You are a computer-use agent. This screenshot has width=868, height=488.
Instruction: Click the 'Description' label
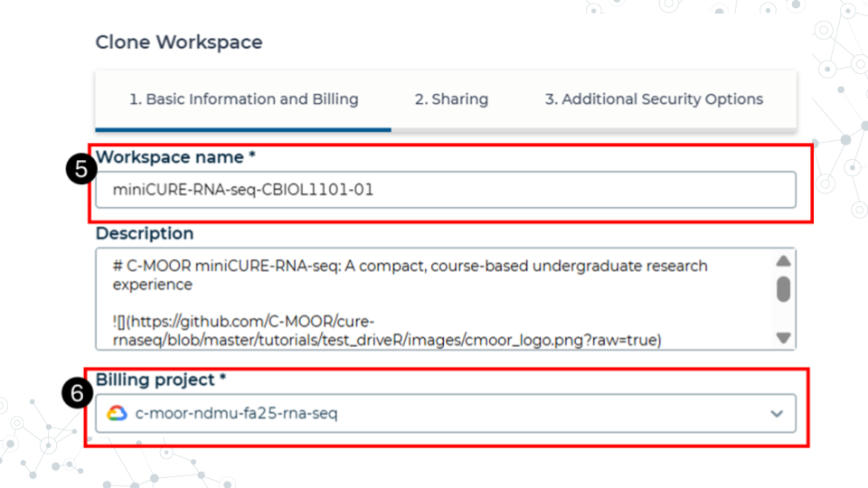coord(145,233)
